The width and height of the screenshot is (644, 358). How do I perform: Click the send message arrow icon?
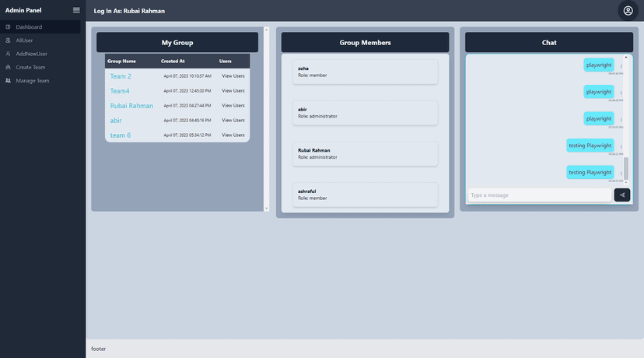(621, 195)
